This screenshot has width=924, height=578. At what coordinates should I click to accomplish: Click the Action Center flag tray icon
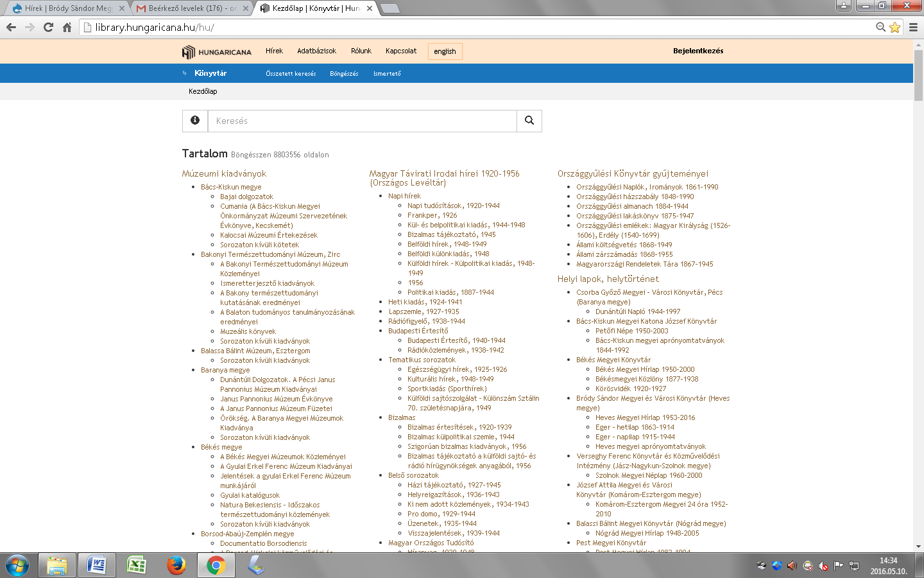tap(839, 566)
